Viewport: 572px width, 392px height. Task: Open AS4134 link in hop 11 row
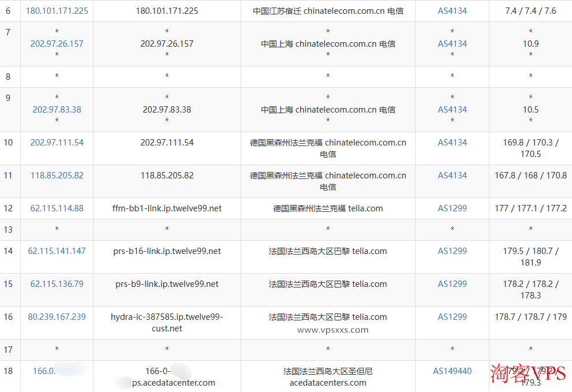453,175
